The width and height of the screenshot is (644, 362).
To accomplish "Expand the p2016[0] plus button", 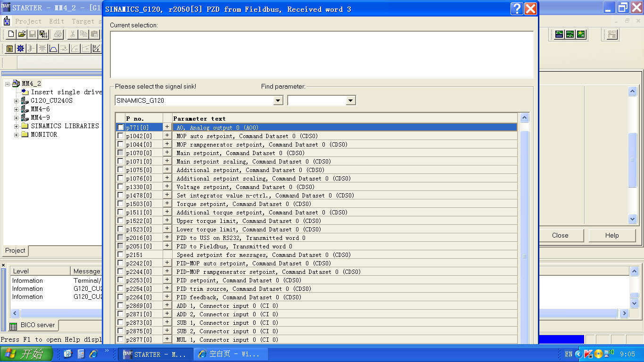I will click(x=167, y=238).
